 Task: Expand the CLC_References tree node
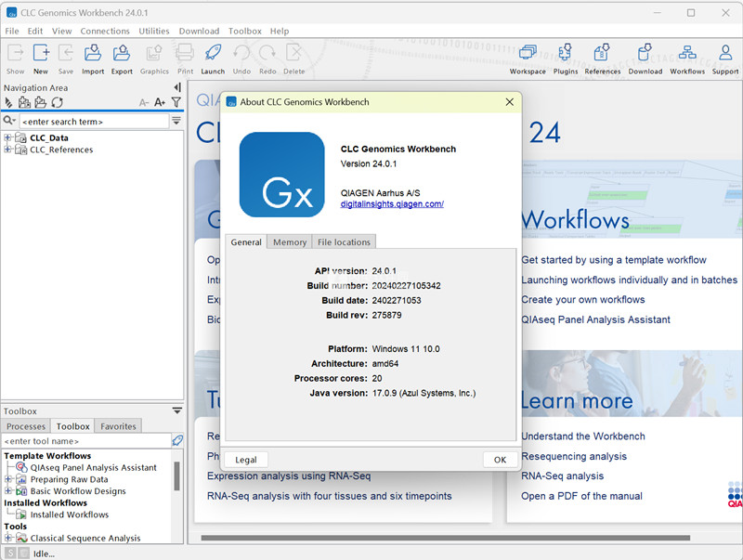(7, 150)
